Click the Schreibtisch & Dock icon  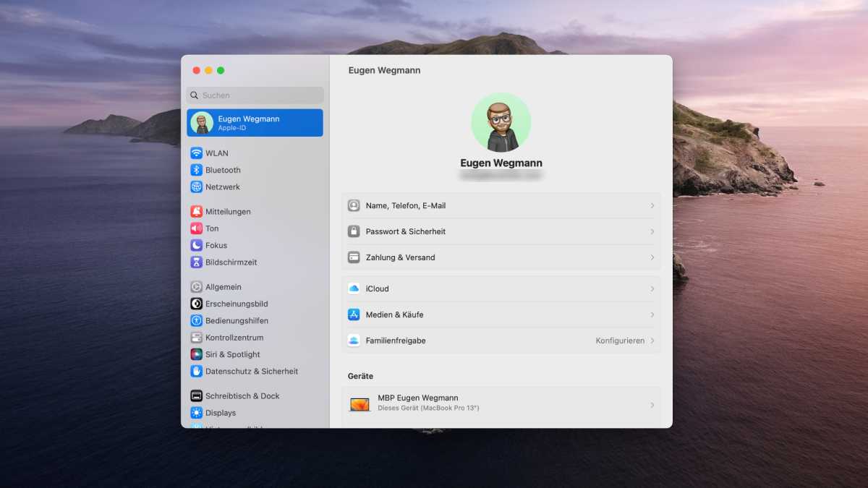(196, 396)
